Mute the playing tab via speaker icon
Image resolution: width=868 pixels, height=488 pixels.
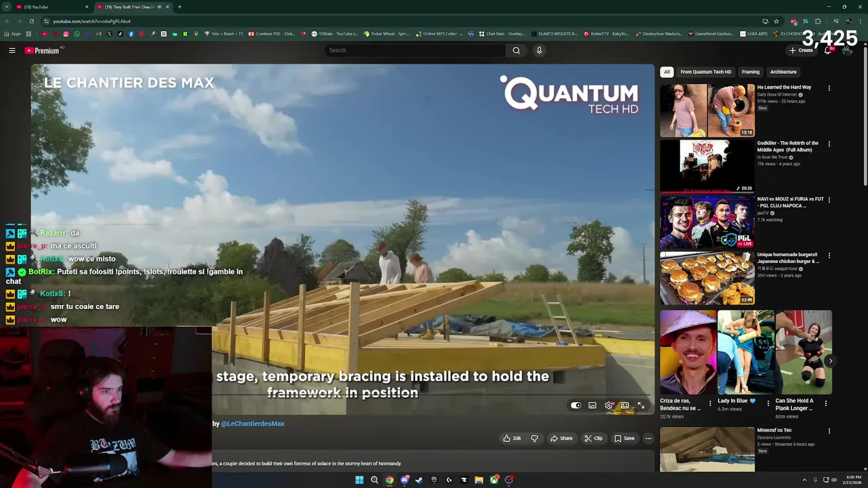coord(159,7)
